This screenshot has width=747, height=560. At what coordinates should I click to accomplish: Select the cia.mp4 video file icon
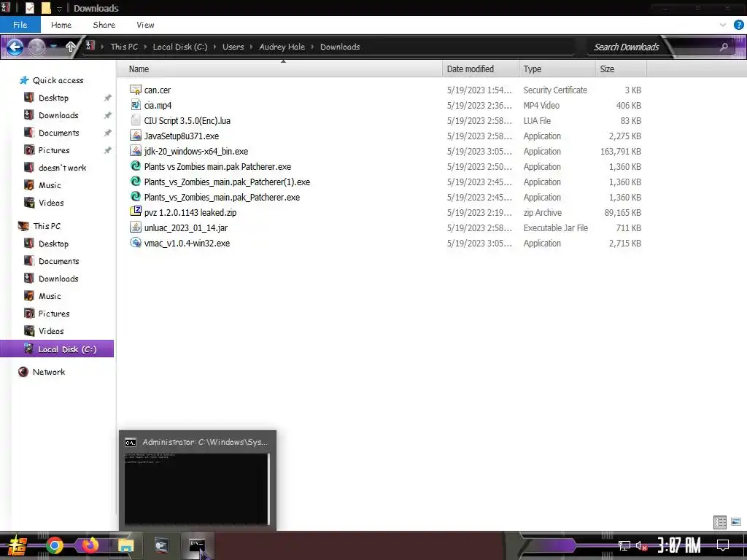pos(136,105)
